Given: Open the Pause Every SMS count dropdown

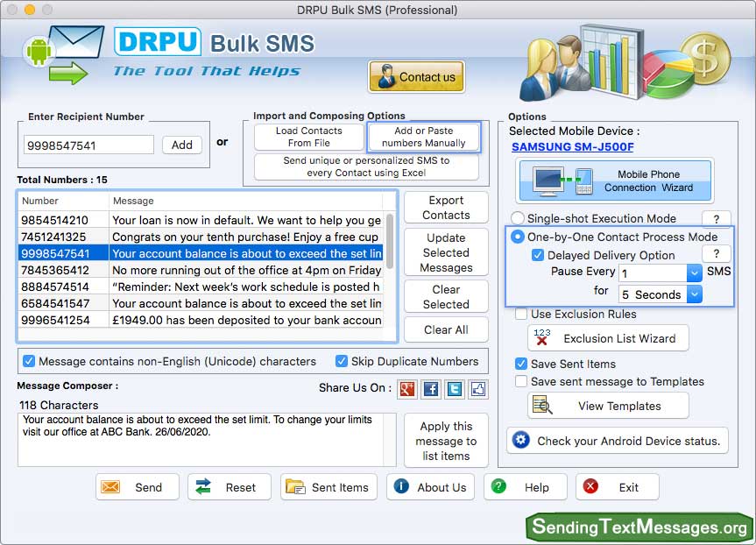Looking at the screenshot, I should pyautogui.click(x=695, y=273).
